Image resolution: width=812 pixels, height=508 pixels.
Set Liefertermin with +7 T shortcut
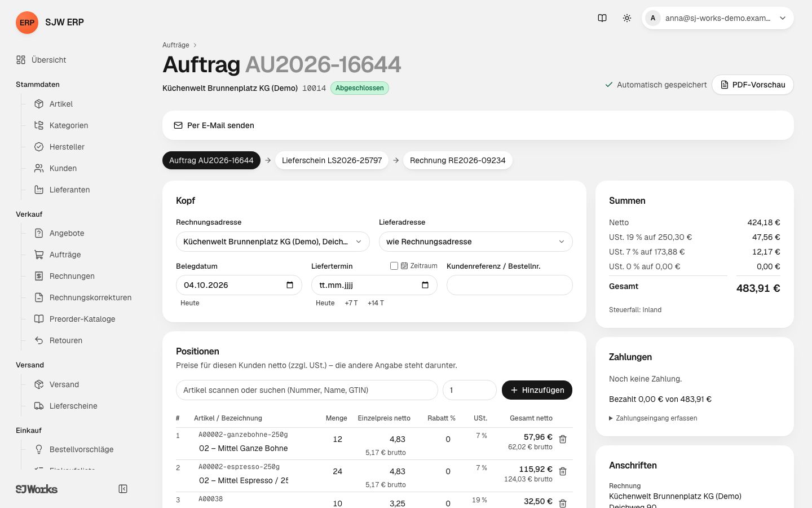click(x=351, y=303)
